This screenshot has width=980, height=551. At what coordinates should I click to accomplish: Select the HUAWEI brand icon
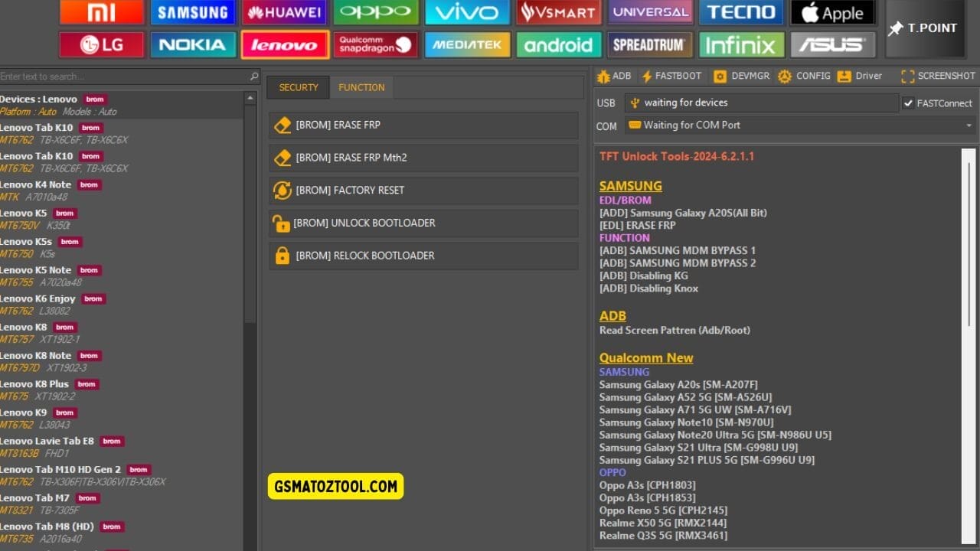[284, 12]
